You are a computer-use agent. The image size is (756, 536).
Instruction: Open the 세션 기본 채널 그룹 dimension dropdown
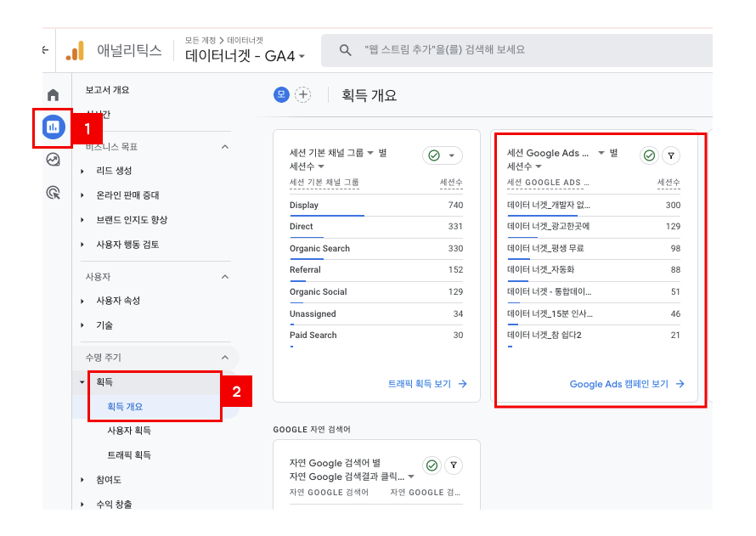tap(370, 153)
